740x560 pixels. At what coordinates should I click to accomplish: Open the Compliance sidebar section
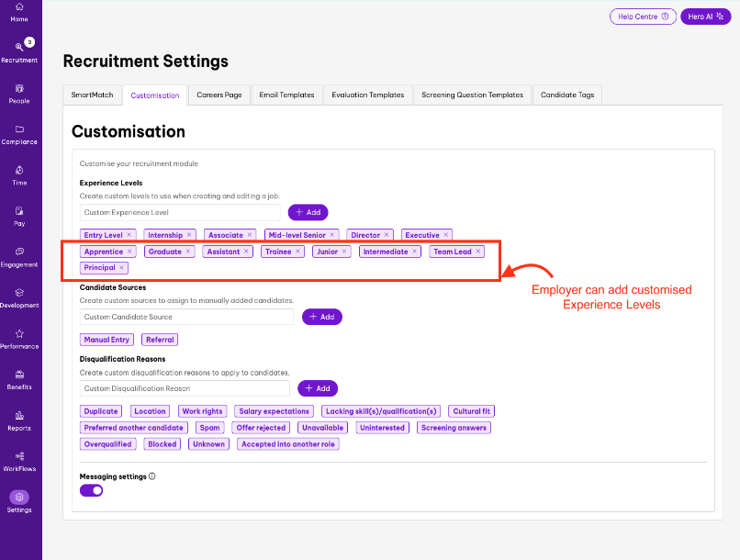click(x=19, y=135)
